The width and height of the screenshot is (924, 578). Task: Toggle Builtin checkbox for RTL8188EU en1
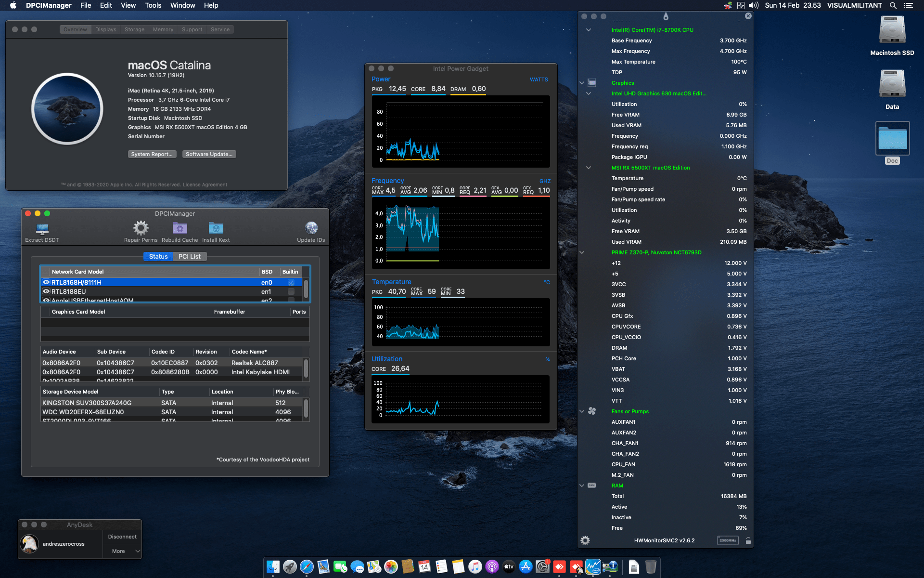[291, 291]
